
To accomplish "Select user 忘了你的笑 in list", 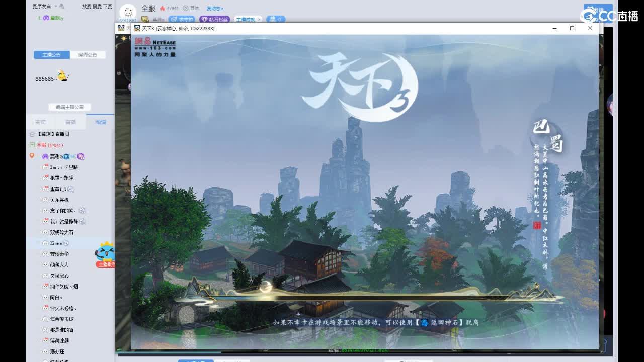I will [63, 211].
